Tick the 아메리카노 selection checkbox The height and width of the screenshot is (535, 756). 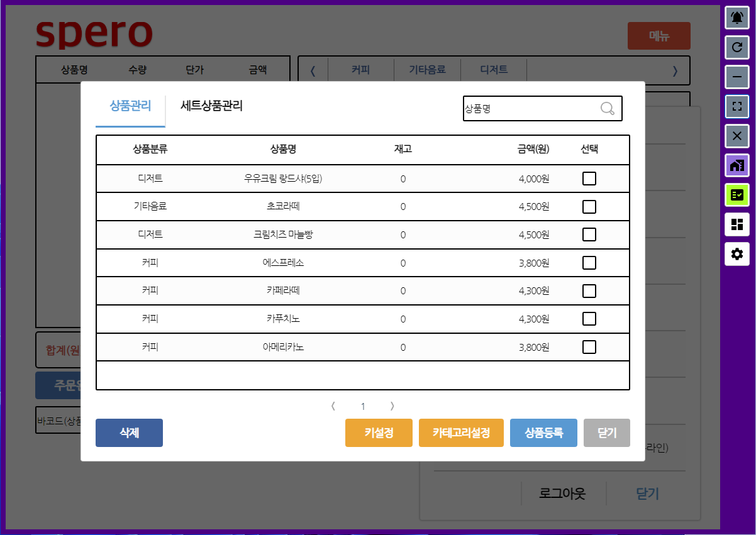tap(589, 347)
